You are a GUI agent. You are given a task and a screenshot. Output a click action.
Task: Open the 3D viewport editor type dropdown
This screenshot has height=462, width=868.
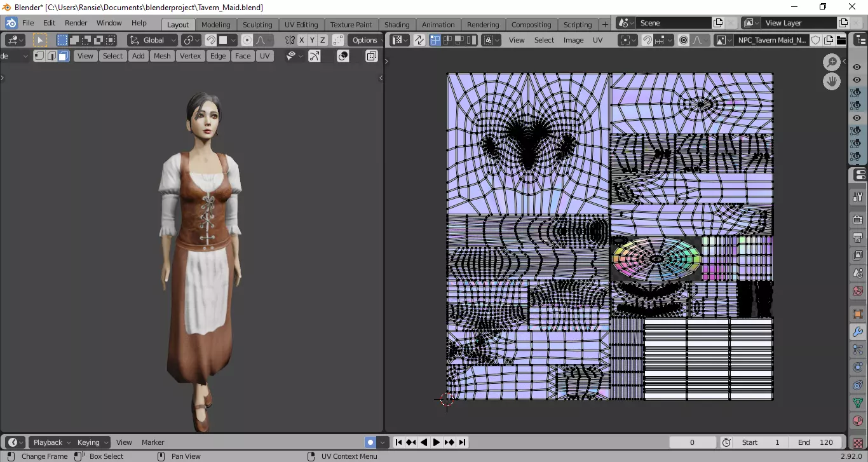(15, 40)
